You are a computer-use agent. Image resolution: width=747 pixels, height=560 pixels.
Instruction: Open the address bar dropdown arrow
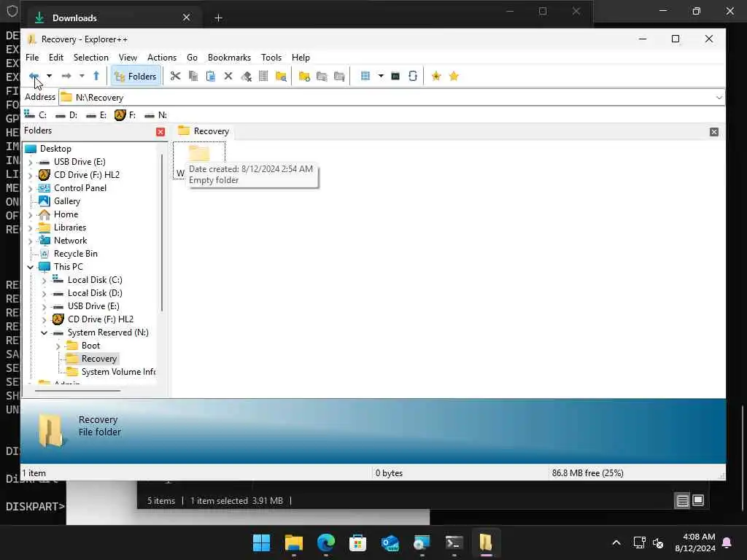pyautogui.click(x=719, y=98)
